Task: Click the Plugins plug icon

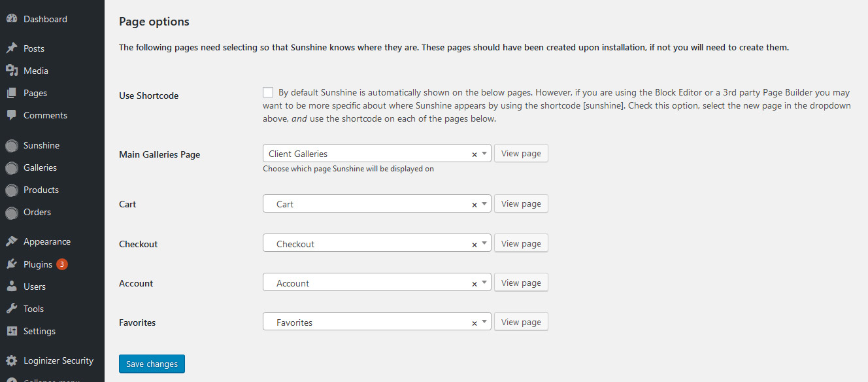Action: (11, 264)
